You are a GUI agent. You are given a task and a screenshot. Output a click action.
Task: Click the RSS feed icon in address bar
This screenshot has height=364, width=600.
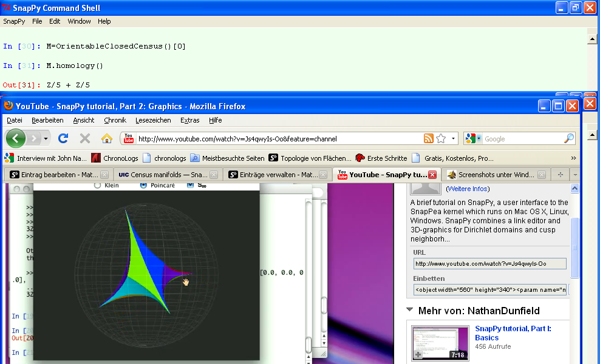pos(429,138)
